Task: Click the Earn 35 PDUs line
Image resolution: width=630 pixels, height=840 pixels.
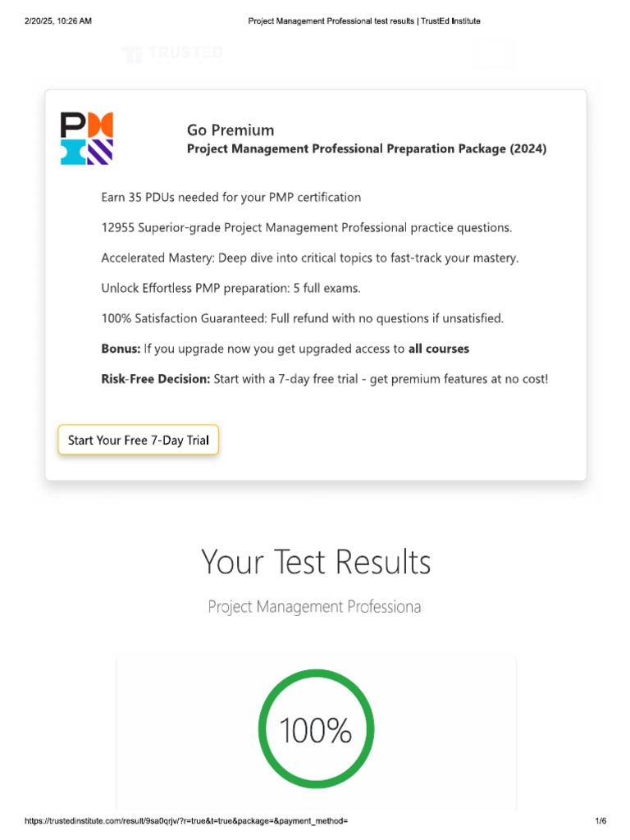Action: click(x=231, y=197)
